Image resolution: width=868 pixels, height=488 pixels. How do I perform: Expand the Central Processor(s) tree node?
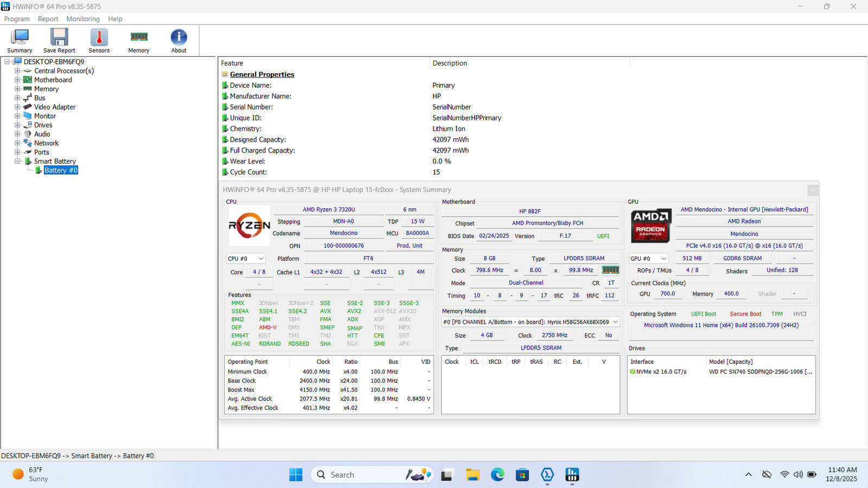17,71
